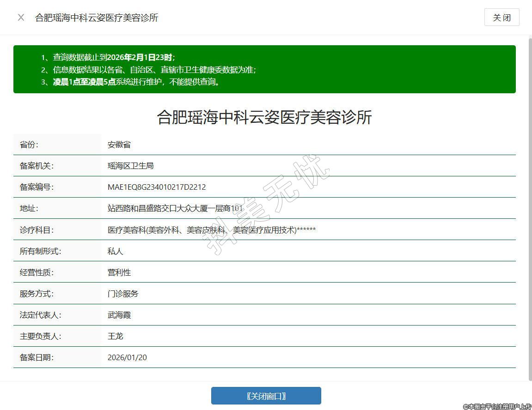Click the 营利性 business nature value
The image size is (532, 410).
click(x=119, y=272)
